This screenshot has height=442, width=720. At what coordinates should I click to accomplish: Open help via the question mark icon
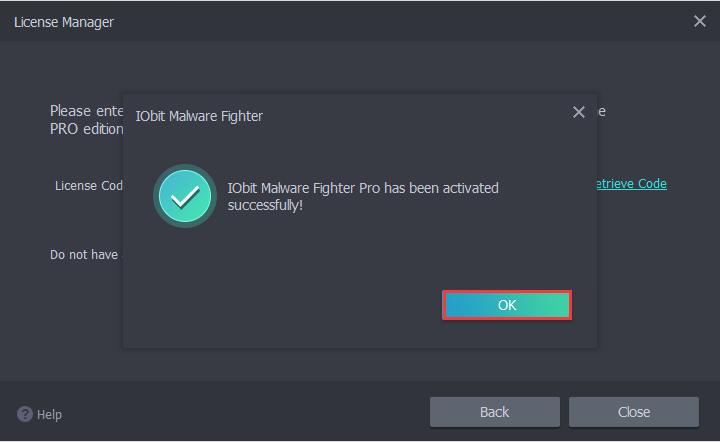click(25, 414)
